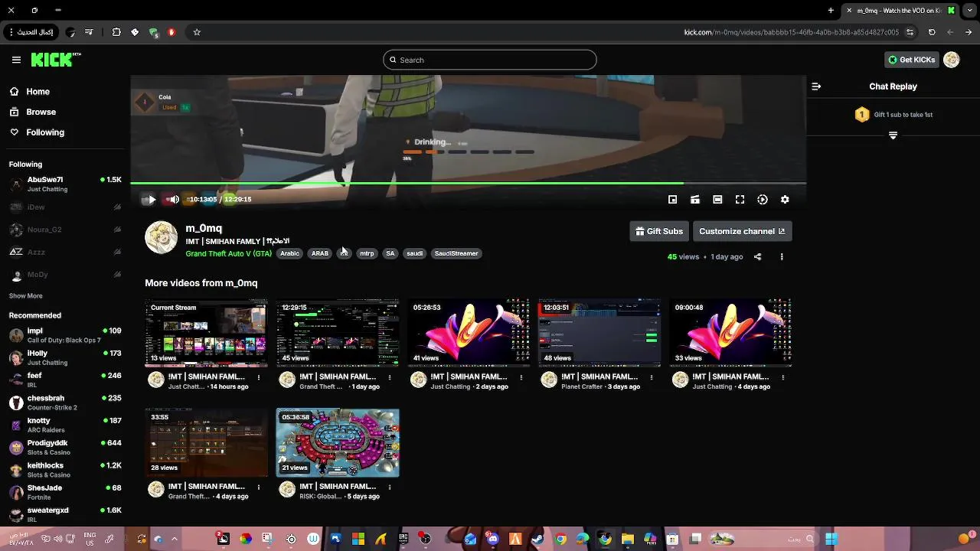Open impl recommended channel
Screen dimensions: 980x551
click(65, 335)
